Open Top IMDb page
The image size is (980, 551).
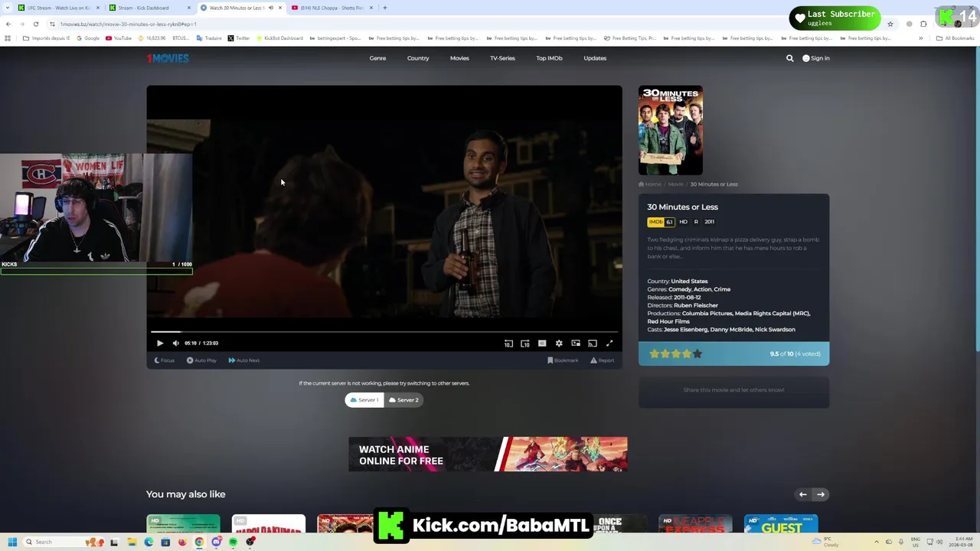(x=549, y=58)
